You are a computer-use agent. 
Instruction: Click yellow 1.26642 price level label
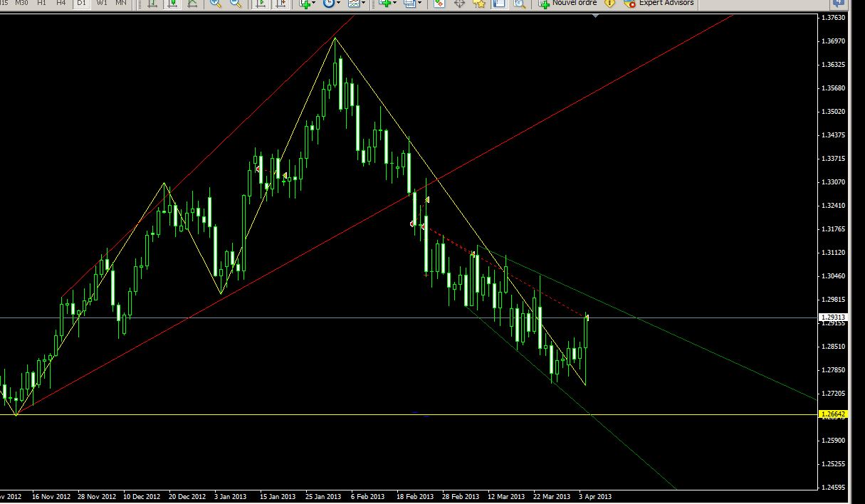(x=832, y=414)
